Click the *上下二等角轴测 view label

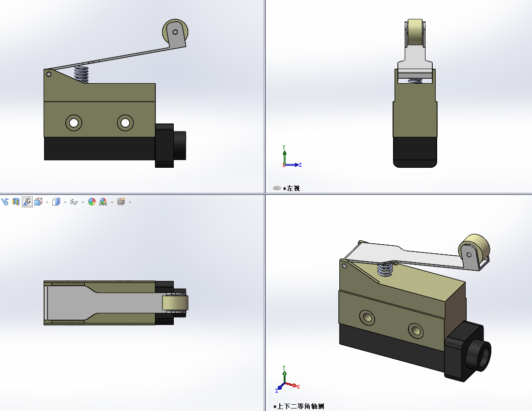click(x=299, y=406)
